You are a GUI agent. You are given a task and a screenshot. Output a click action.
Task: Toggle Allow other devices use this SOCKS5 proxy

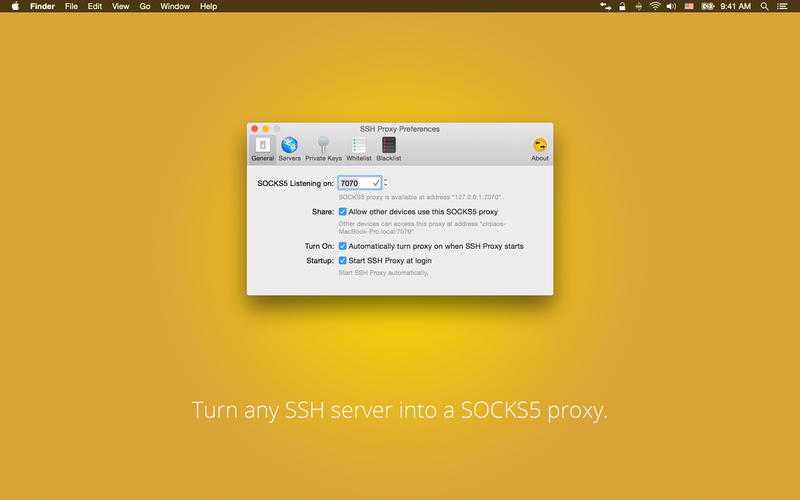click(342, 211)
